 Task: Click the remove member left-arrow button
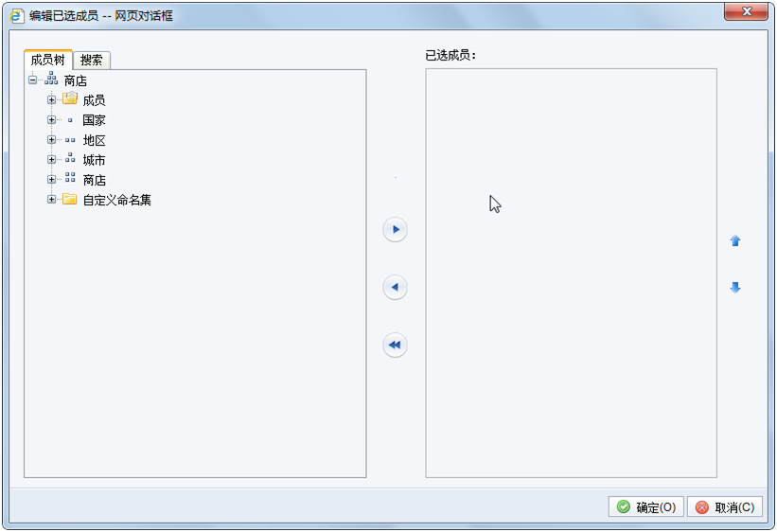395,287
